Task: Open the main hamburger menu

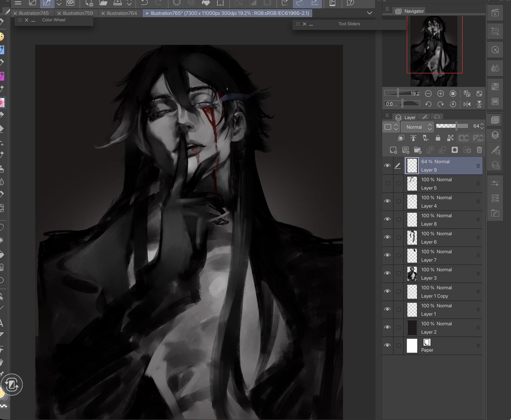Action: [x=18, y=3]
